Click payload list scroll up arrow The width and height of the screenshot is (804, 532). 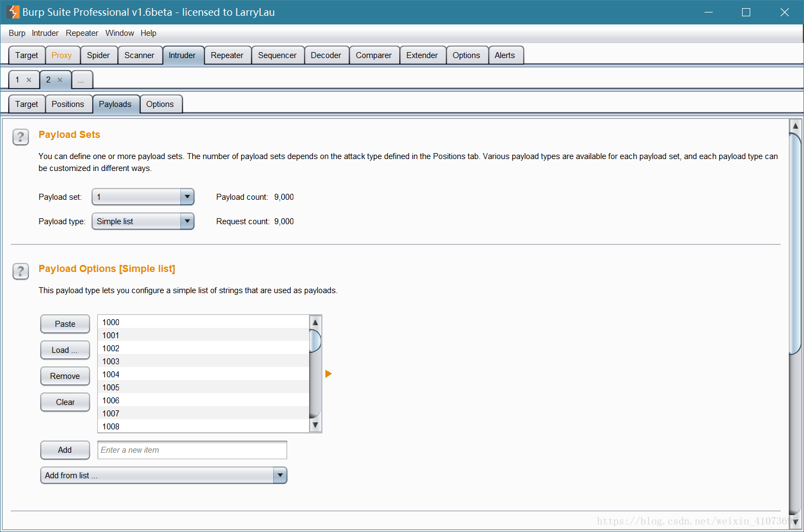click(x=315, y=322)
